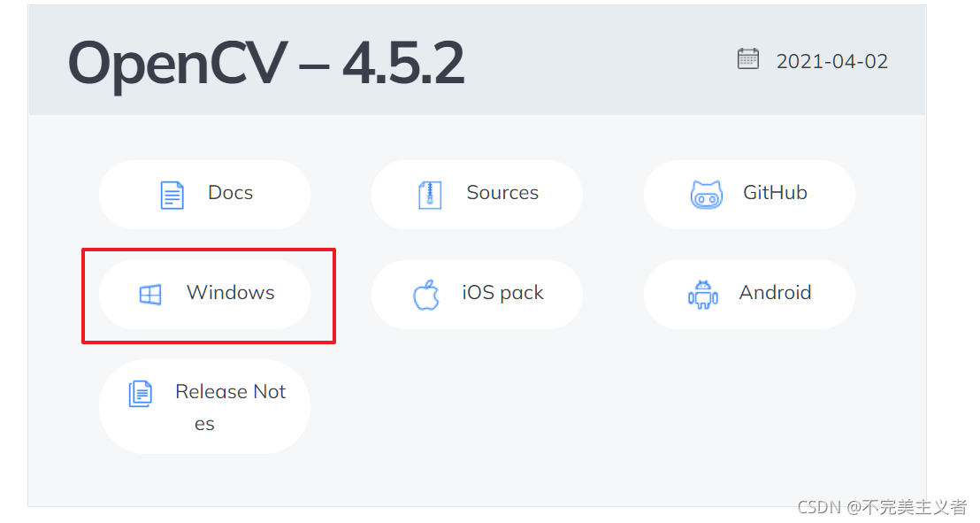Click the Windows logo icon
Image resolution: width=980 pixels, height=523 pixels.
coord(150,294)
